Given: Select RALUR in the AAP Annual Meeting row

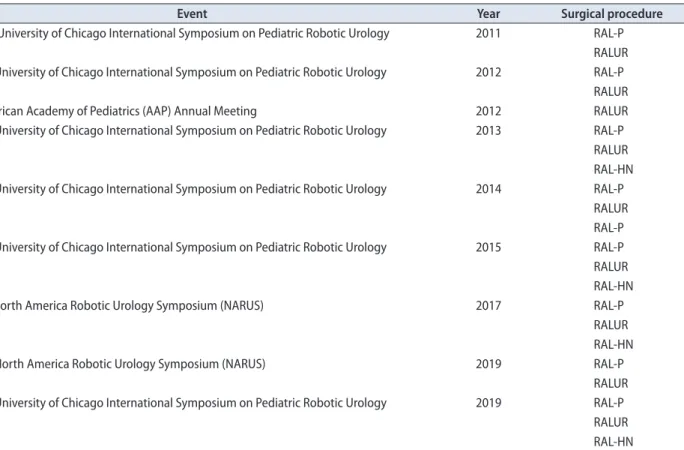Looking at the screenshot, I should coord(611,111).
